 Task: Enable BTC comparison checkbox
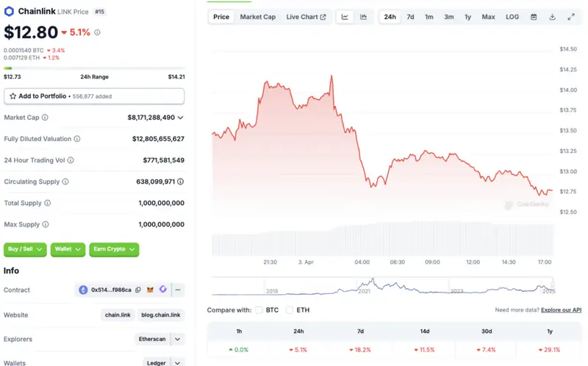259,310
